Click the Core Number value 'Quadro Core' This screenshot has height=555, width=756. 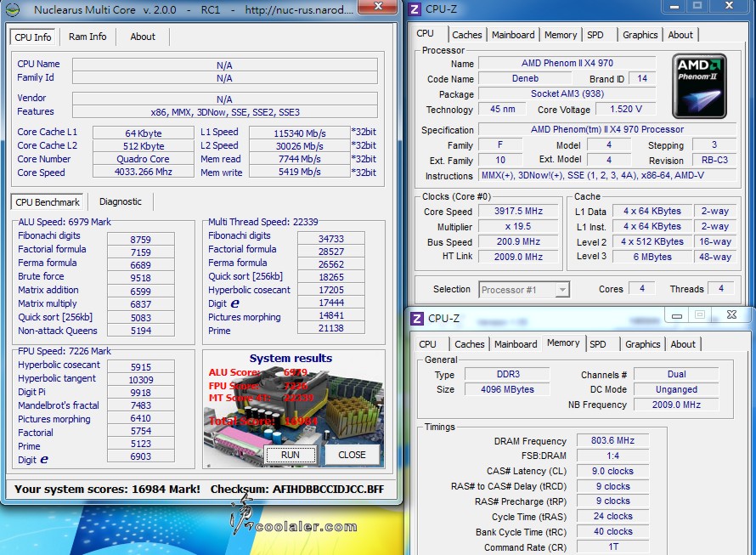[x=144, y=159]
